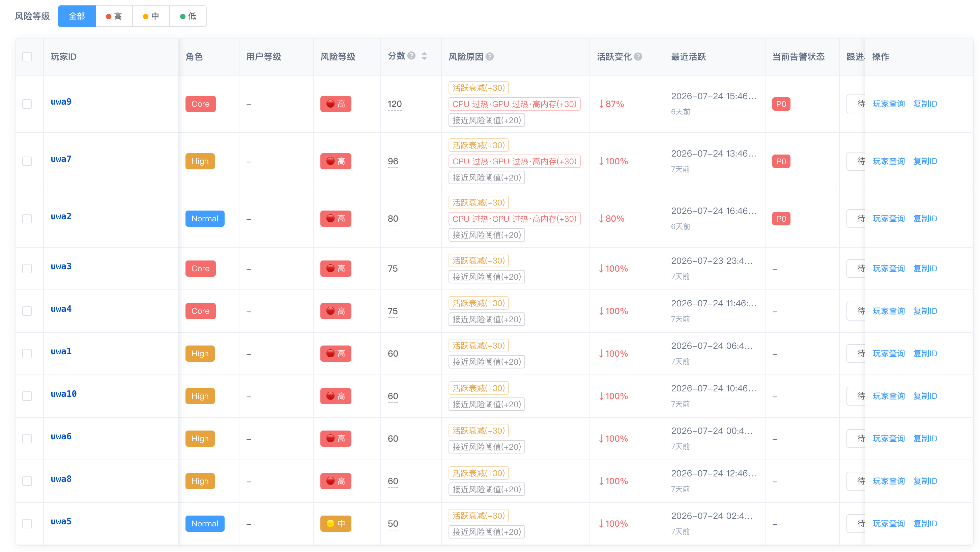Click the P0 alert badge for uwa9
The height and width of the screenshot is (552, 980).
click(x=781, y=104)
